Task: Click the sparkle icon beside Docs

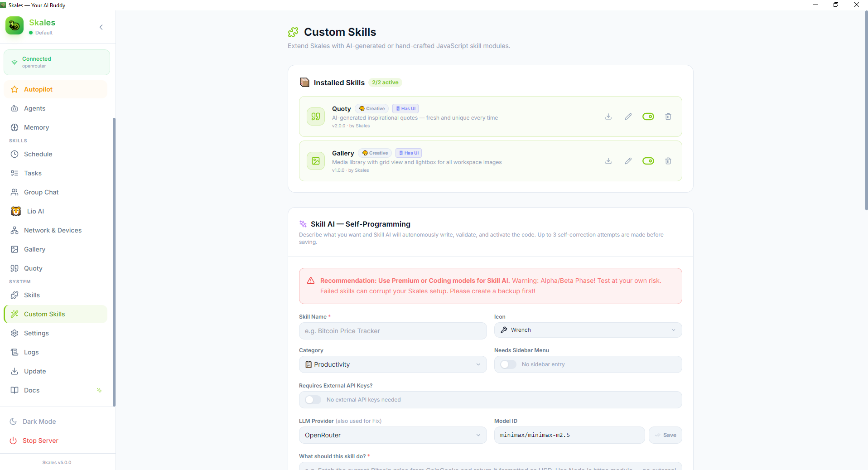Action: pos(99,390)
